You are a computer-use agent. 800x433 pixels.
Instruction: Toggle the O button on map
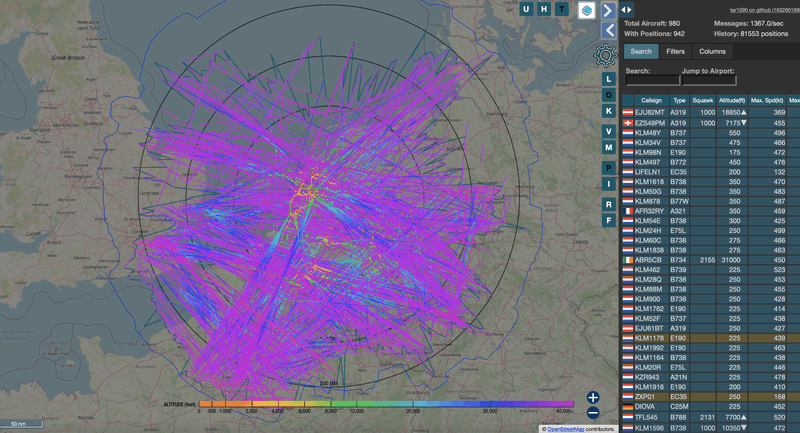[x=608, y=95]
